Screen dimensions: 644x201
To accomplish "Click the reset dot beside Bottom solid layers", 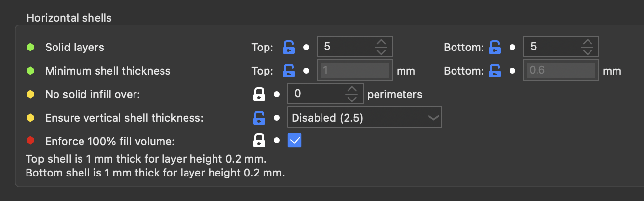I will [512, 48].
